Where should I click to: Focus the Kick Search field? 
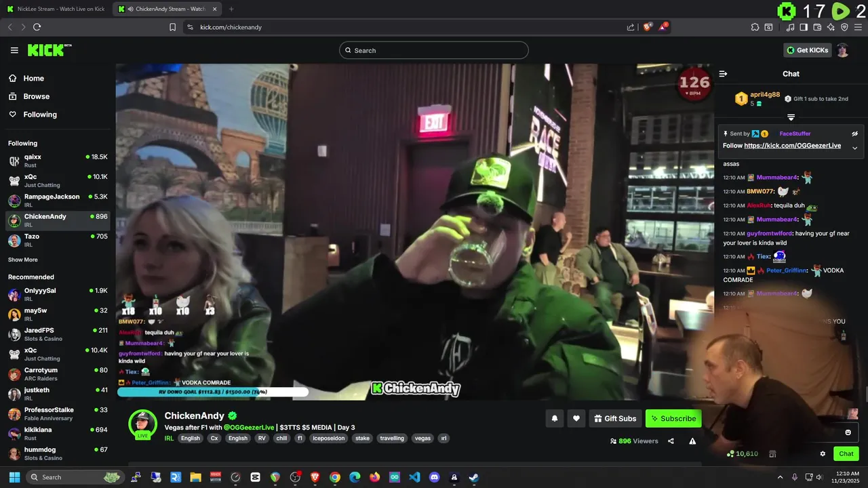(x=434, y=50)
